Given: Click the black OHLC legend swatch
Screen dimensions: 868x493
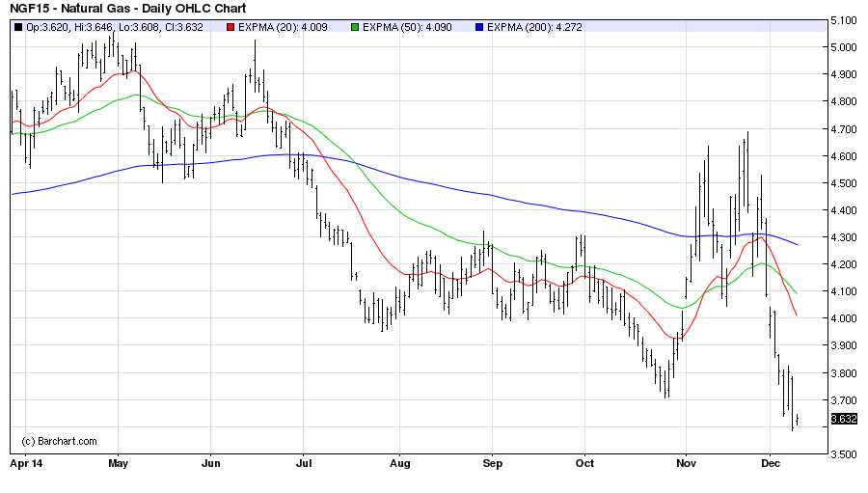Looking at the screenshot, I should (17, 27).
